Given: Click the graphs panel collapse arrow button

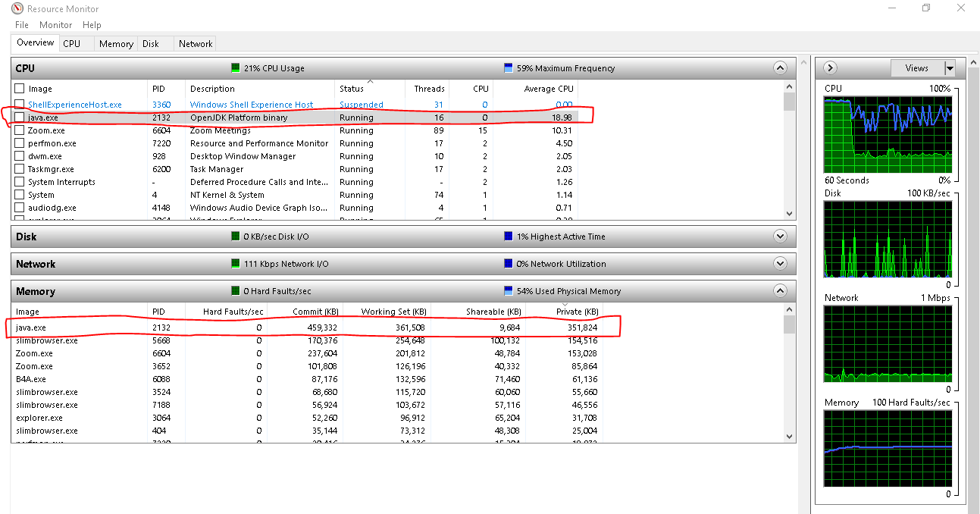Looking at the screenshot, I should click(x=830, y=67).
